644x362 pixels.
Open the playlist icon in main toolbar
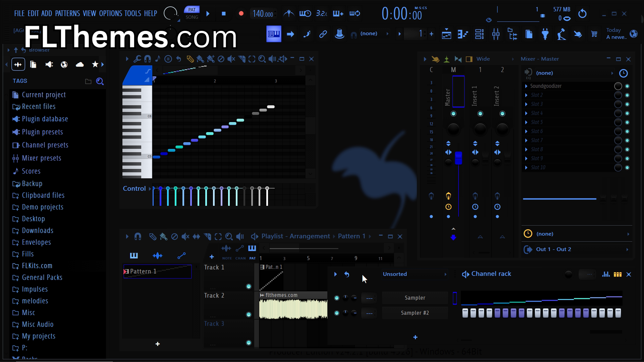coord(446,34)
